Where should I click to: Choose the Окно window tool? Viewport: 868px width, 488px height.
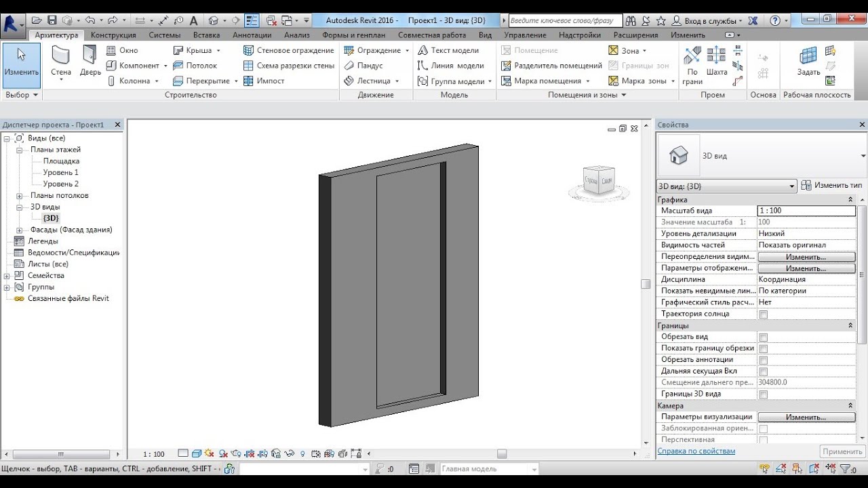point(122,50)
